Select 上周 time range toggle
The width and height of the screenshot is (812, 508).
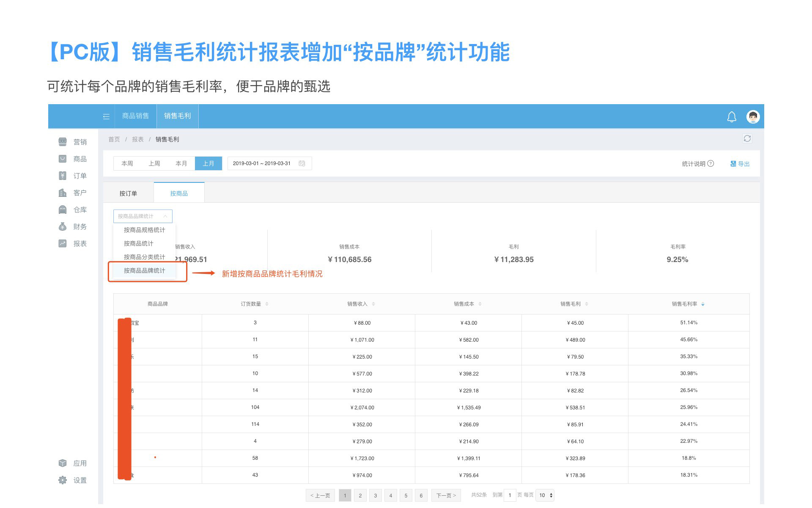[154, 163]
